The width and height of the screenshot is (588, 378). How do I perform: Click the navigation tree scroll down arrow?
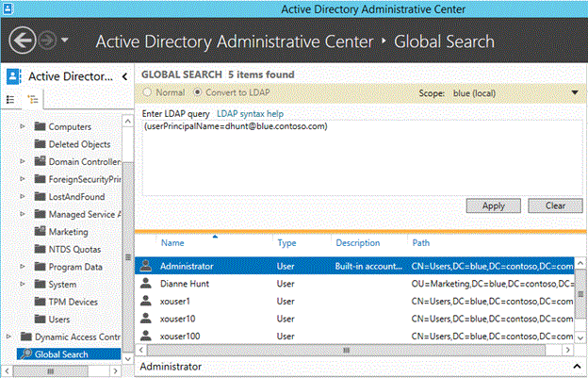pos(128,359)
